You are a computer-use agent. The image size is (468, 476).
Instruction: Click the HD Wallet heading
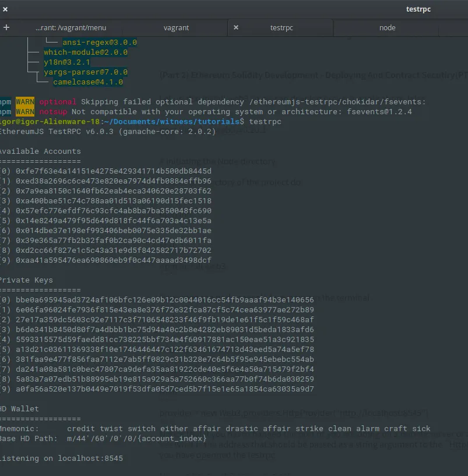tap(19, 409)
